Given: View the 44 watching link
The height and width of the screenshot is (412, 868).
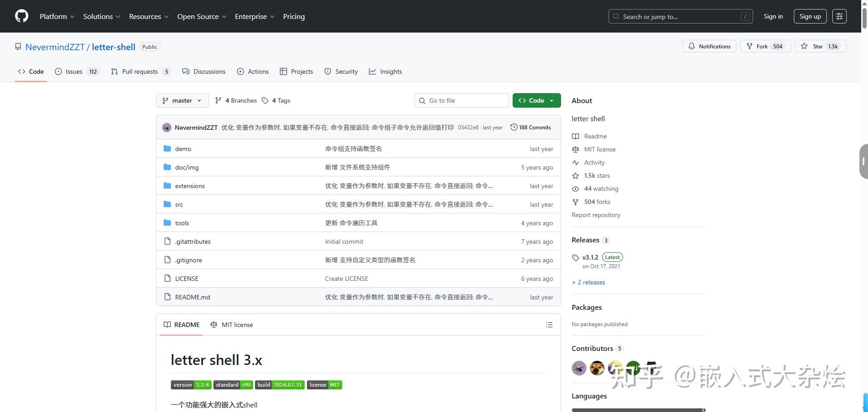Looking at the screenshot, I should [595, 189].
